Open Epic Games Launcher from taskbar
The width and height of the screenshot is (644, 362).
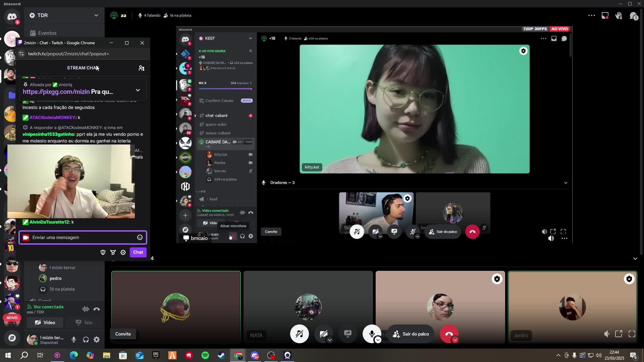click(x=156, y=355)
